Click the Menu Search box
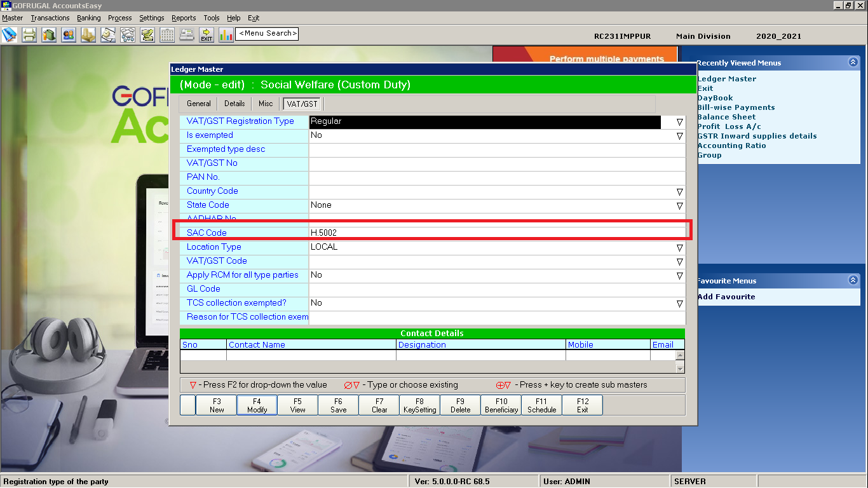This screenshot has width=868, height=488. [267, 34]
